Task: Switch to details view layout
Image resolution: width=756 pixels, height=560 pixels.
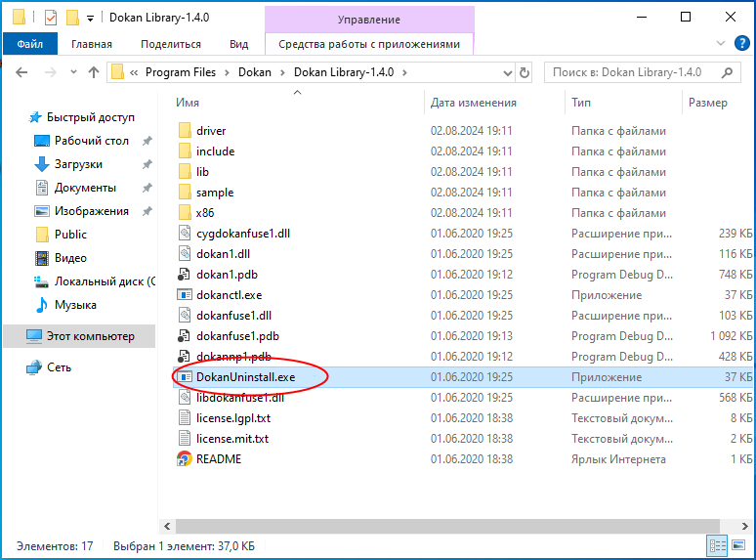Action: [717, 546]
